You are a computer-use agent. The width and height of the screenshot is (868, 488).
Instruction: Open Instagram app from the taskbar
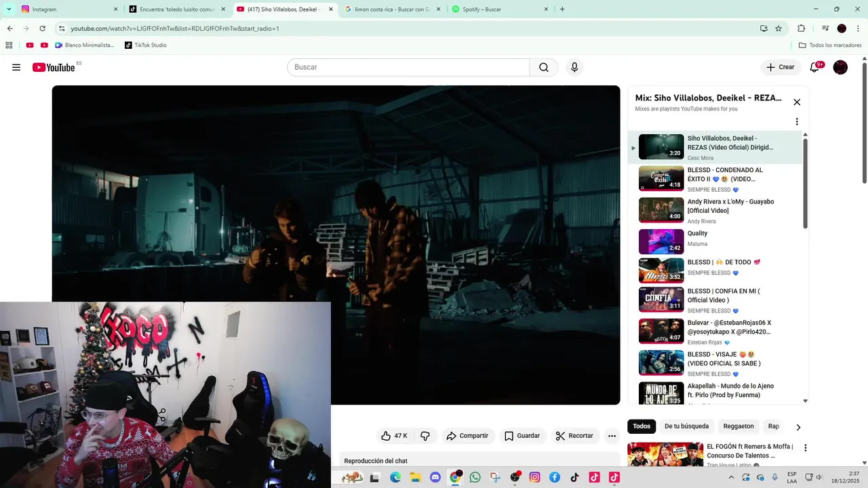click(534, 477)
